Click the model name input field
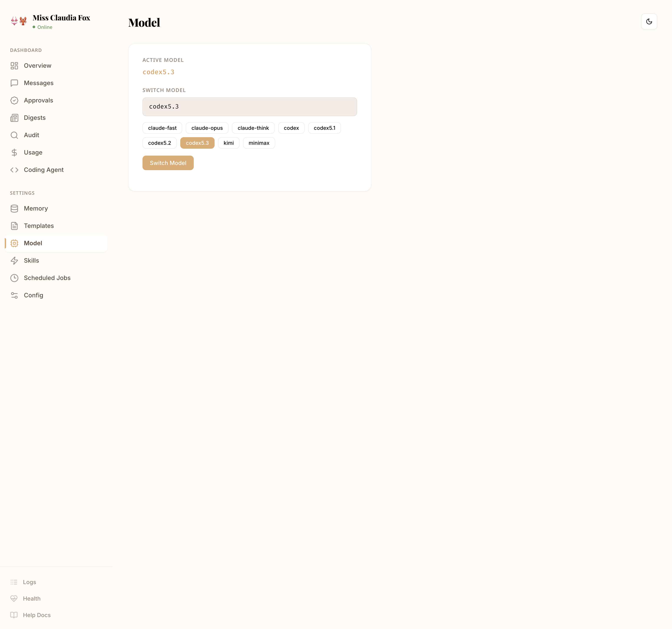Viewport: 672px width, 629px height. tap(250, 106)
